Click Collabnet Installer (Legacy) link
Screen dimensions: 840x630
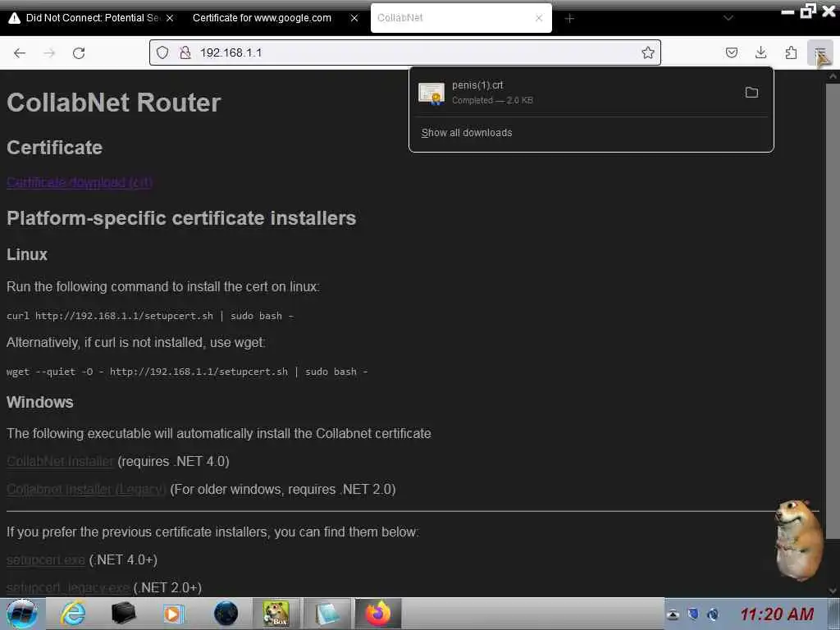tap(86, 489)
